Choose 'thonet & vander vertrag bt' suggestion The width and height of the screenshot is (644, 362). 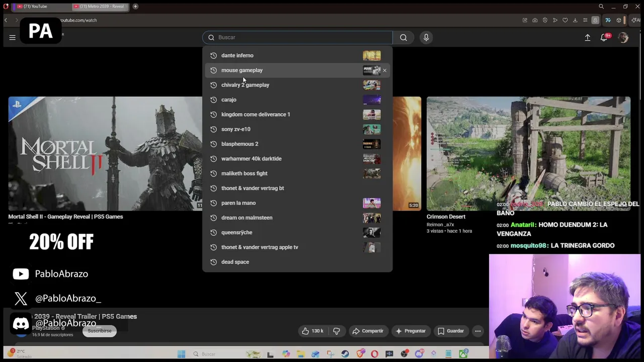(297, 188)
